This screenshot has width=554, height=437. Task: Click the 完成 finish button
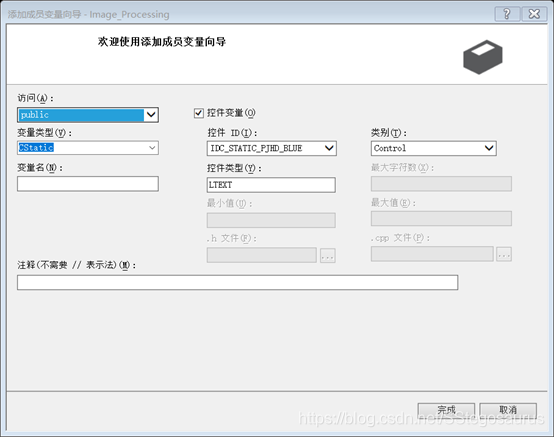click(x=446, y=411)
